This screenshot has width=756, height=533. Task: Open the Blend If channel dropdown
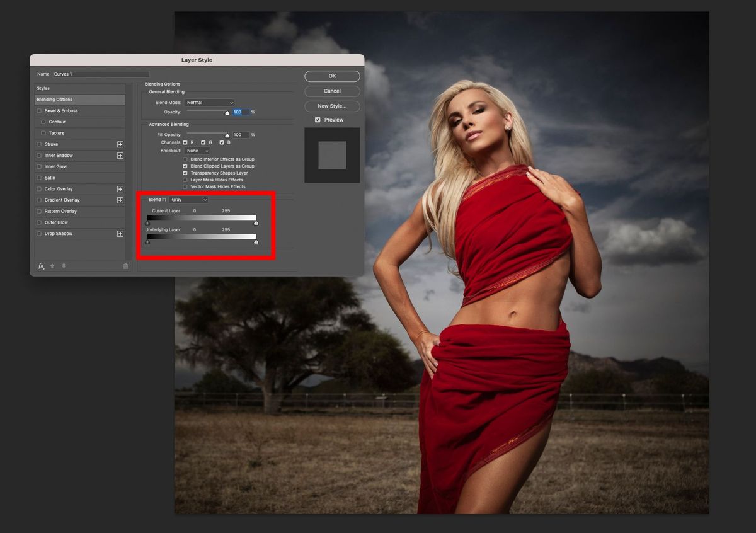pos(189,200)
